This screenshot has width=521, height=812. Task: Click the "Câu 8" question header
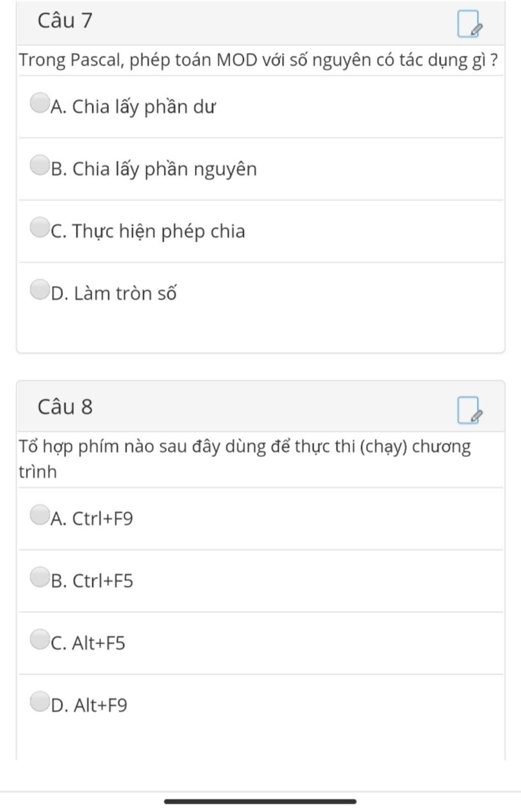[x=65, y=407]
